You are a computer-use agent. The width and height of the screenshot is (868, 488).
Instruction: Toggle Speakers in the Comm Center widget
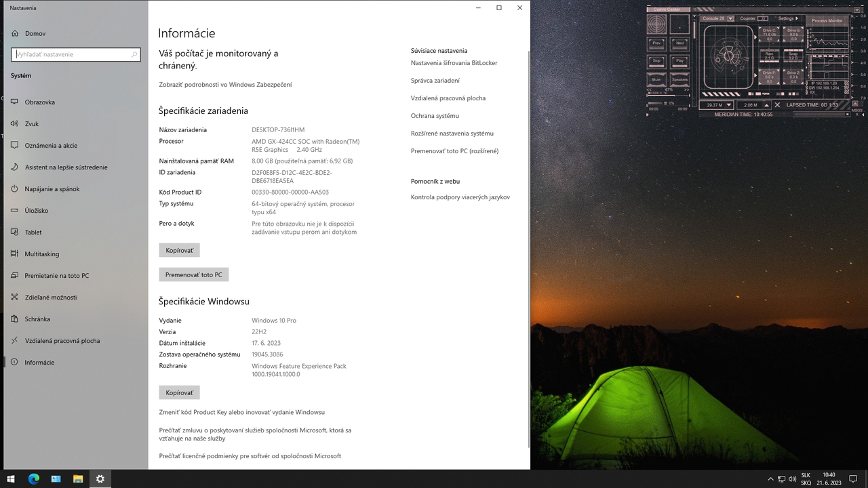[679, 79]
